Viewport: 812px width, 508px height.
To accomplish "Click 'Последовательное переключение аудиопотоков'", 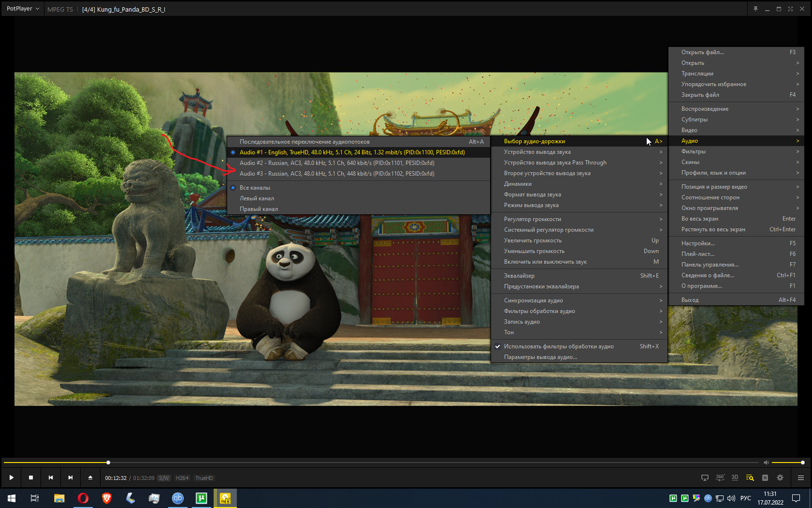I will click(359, 142).
